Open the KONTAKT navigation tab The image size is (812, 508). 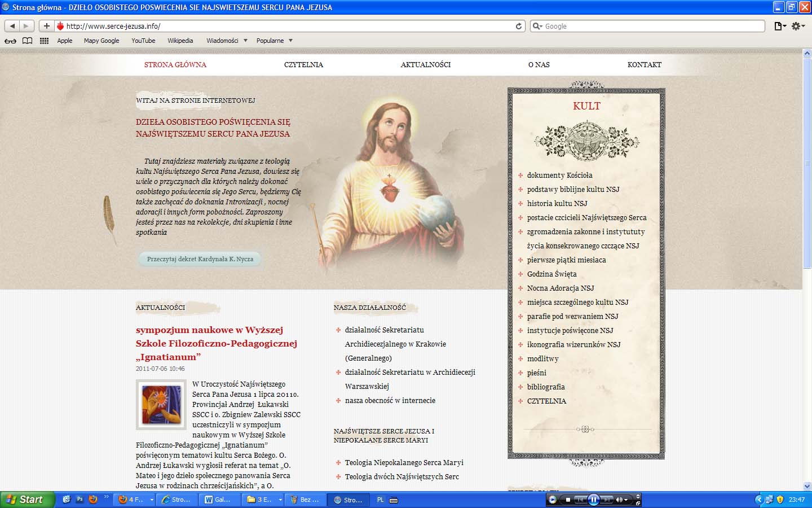(644, 65)
